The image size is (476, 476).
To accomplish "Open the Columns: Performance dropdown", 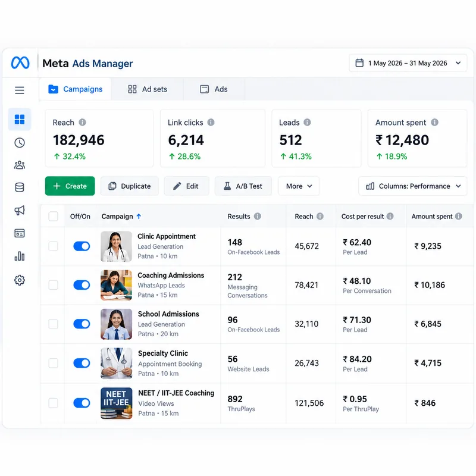I will point(413,186).
